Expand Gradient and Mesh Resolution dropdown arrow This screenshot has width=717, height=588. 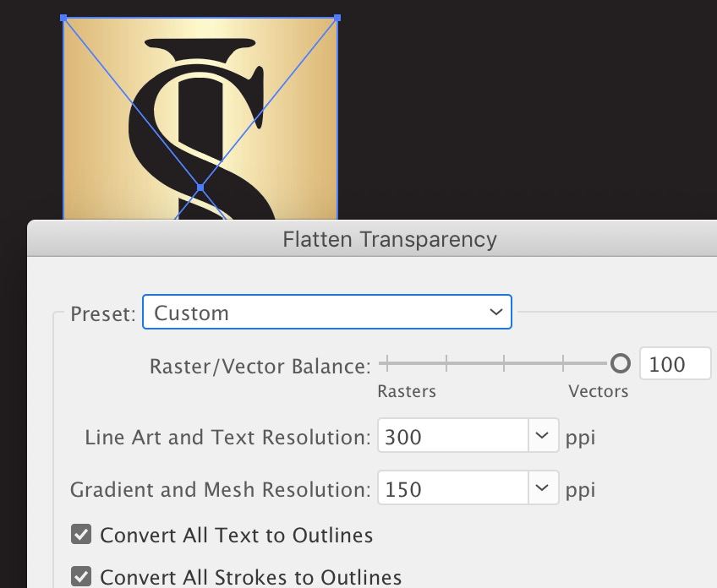coord(542,489)
